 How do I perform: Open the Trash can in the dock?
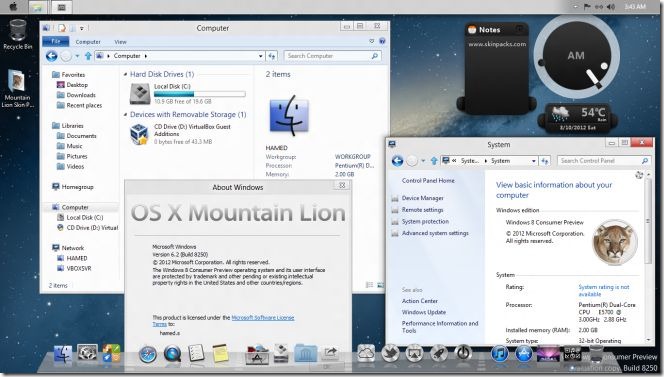[x=596, y=353]
